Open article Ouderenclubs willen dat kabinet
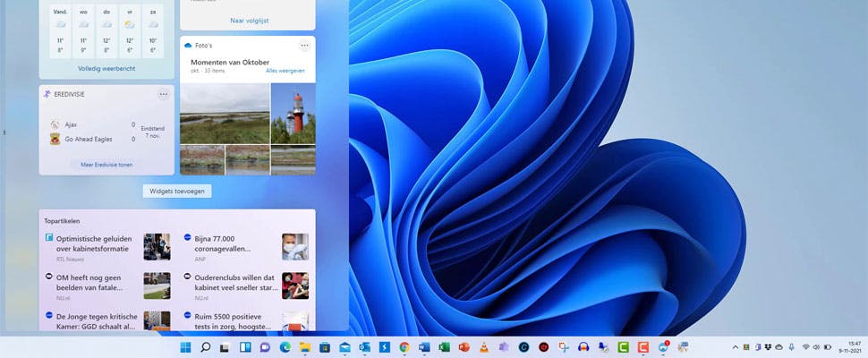868x358 pixels. click(x=236, y=283)
